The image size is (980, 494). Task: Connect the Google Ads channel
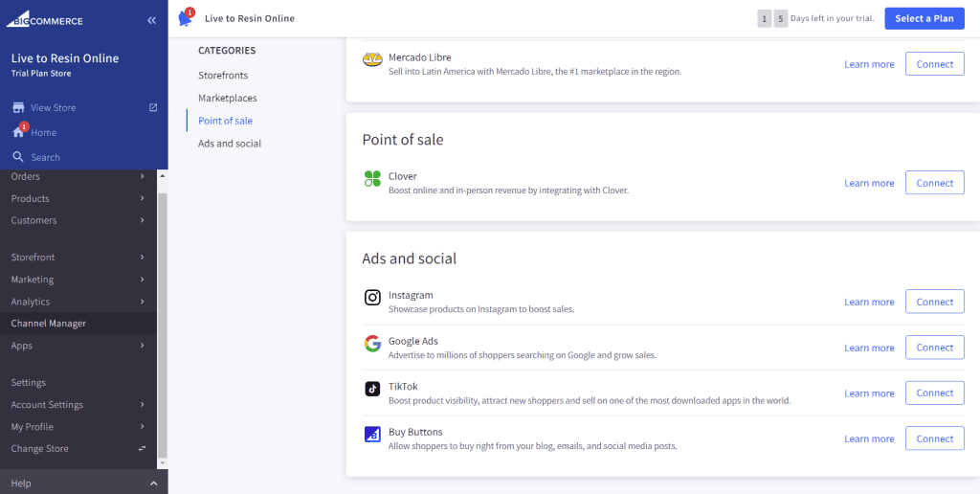tap(935, 348)
